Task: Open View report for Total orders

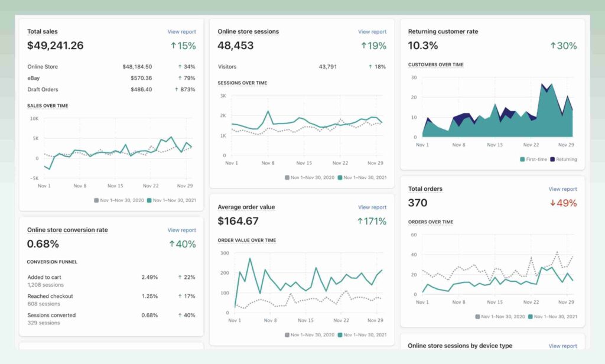Action: [x=562, y=189]
